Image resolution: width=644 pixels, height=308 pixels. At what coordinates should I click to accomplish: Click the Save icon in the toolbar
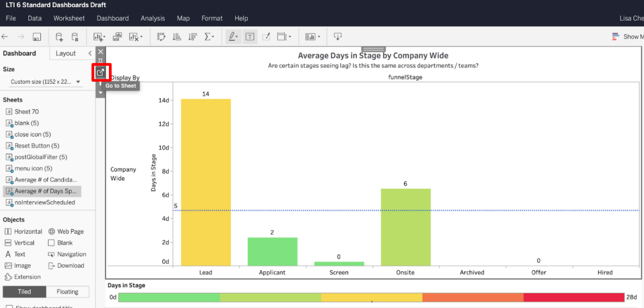(37, 37)
